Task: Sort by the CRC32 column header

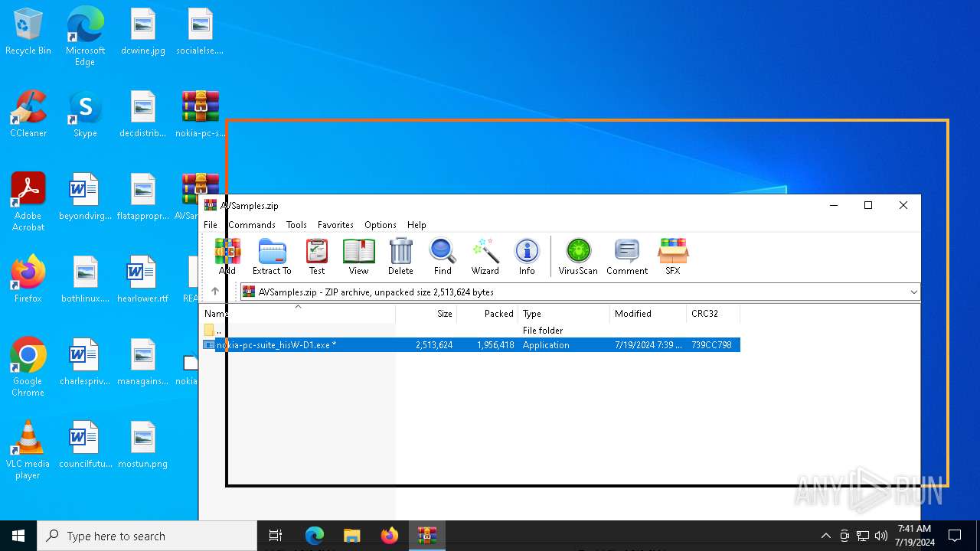Action: (714, 314)
